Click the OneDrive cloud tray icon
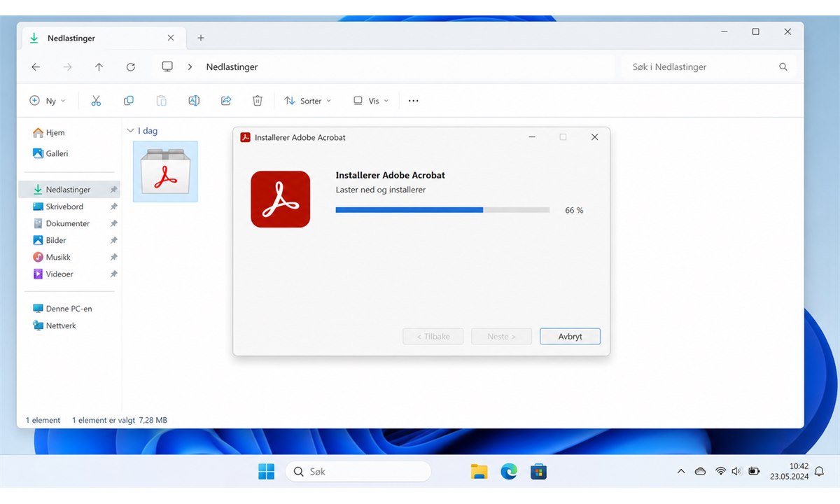Viewport: 840px width, 504px height. (x=700, y=472)
